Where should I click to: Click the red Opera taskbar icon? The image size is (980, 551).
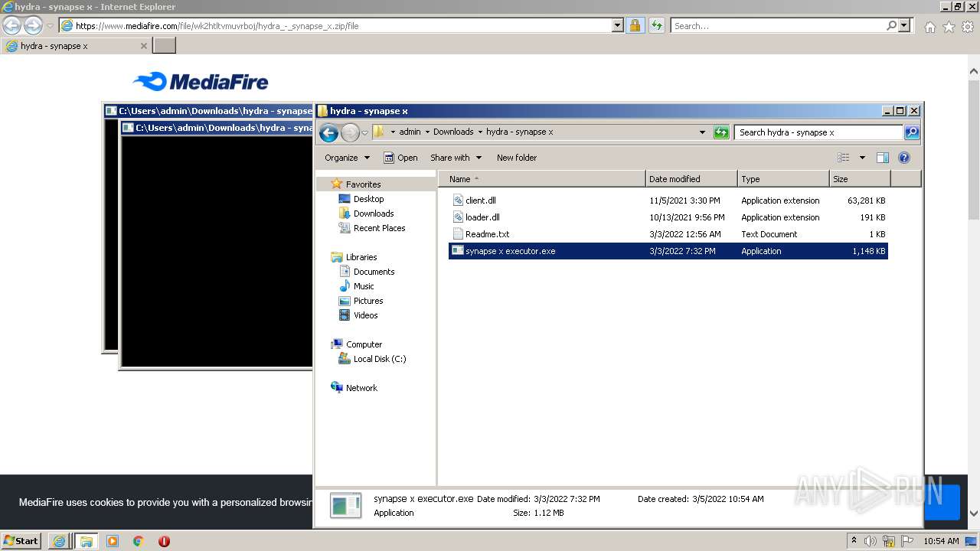pyautogui.click(x=164, y=541)
